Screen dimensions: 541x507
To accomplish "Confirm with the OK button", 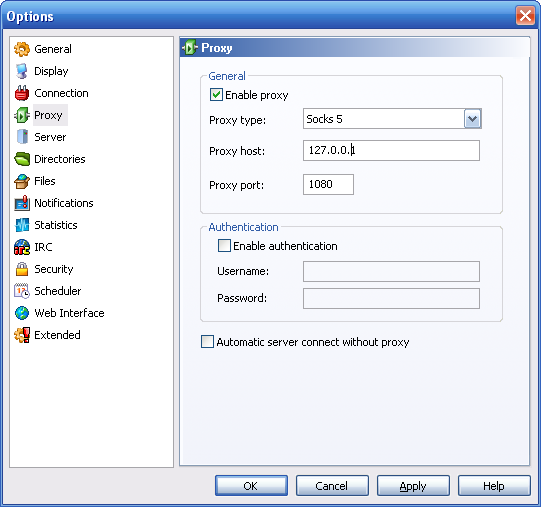I will [x=251, y=486].
